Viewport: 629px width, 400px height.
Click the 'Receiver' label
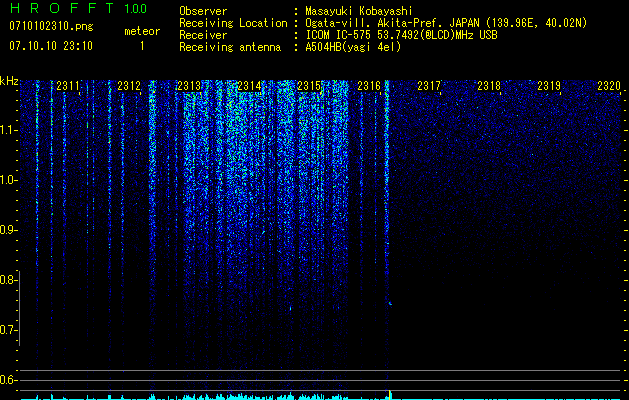[203, 35]
